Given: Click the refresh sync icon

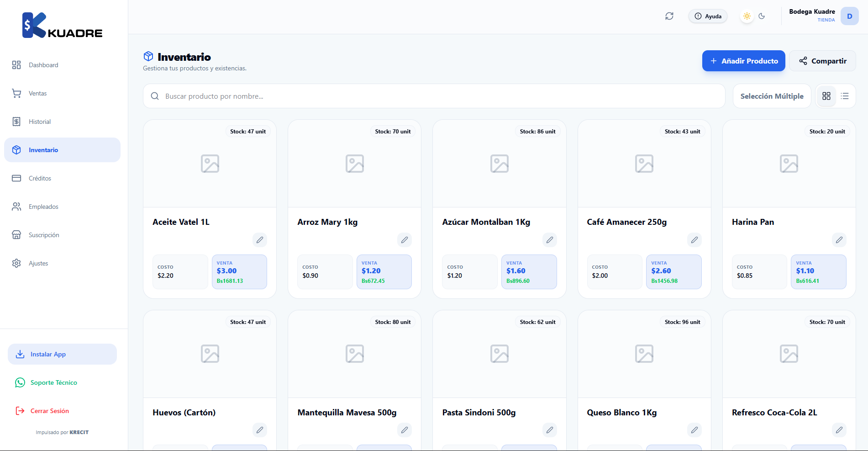Looking at the screenshot, I should 669,16.
